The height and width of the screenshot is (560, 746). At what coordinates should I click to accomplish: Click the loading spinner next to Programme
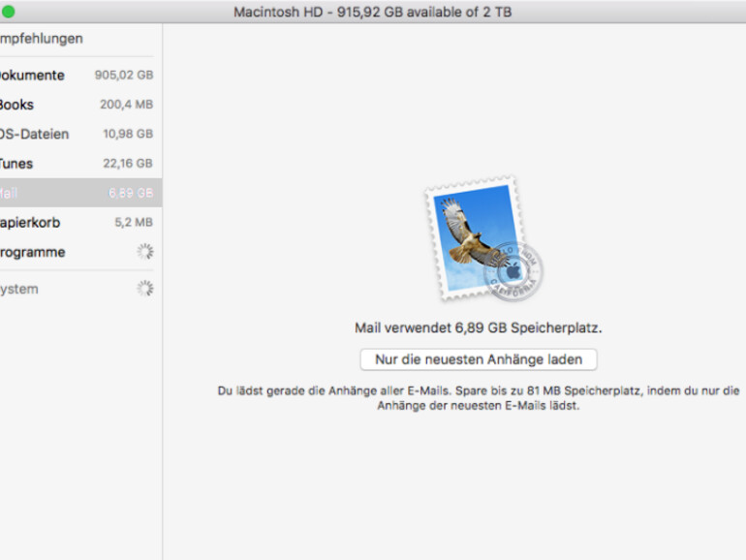[145, 251]
